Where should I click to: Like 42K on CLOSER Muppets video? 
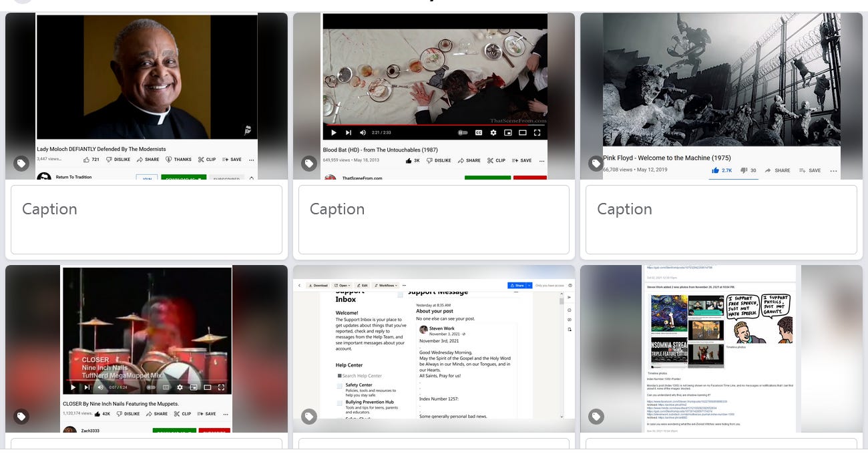103,413
